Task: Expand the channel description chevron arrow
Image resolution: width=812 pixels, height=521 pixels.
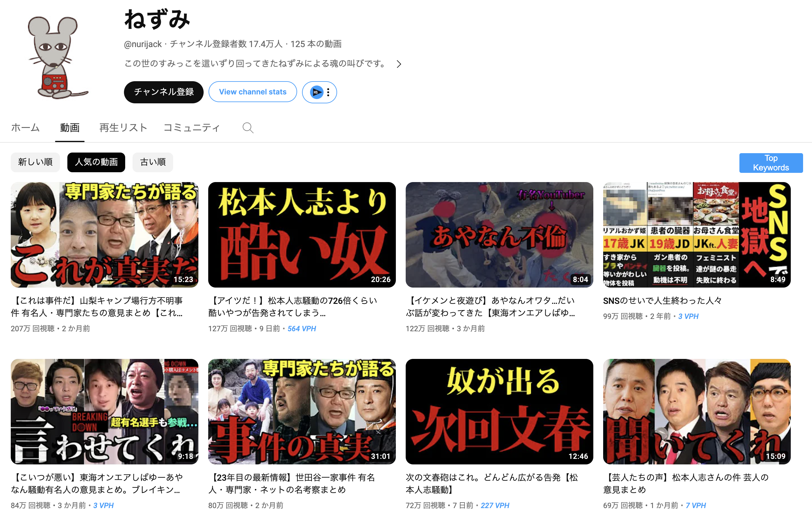Action: coord(399,64)
